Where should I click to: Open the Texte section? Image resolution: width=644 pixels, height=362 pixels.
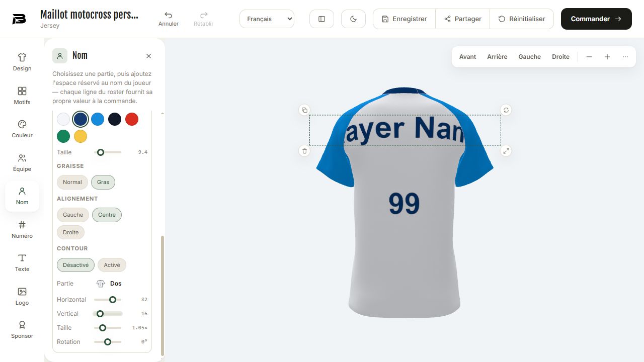[22, 263]
